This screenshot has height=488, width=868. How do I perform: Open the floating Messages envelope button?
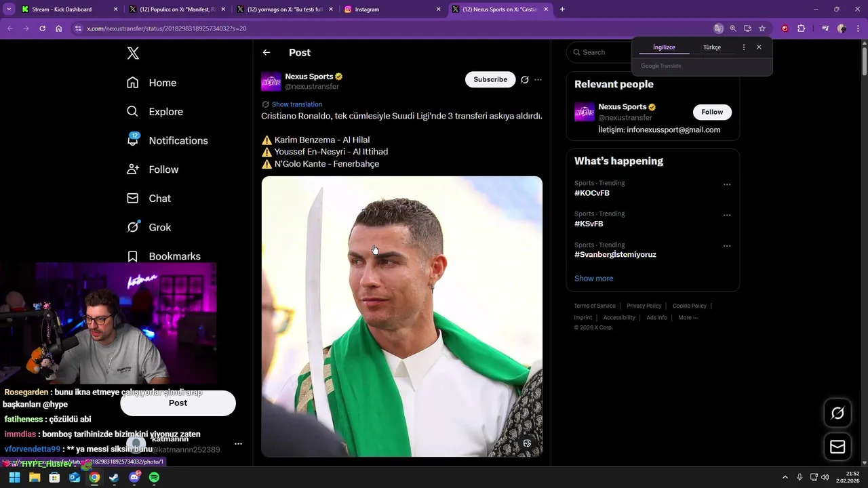click(x=837, y=447)
